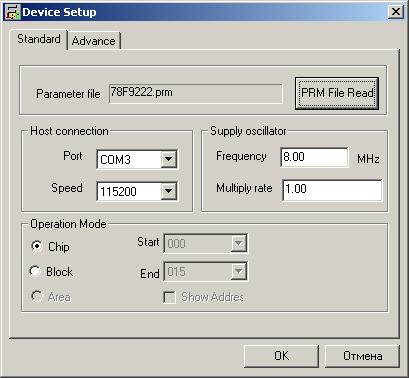
Task: Click the PRM File Read button
Action: 337,93
